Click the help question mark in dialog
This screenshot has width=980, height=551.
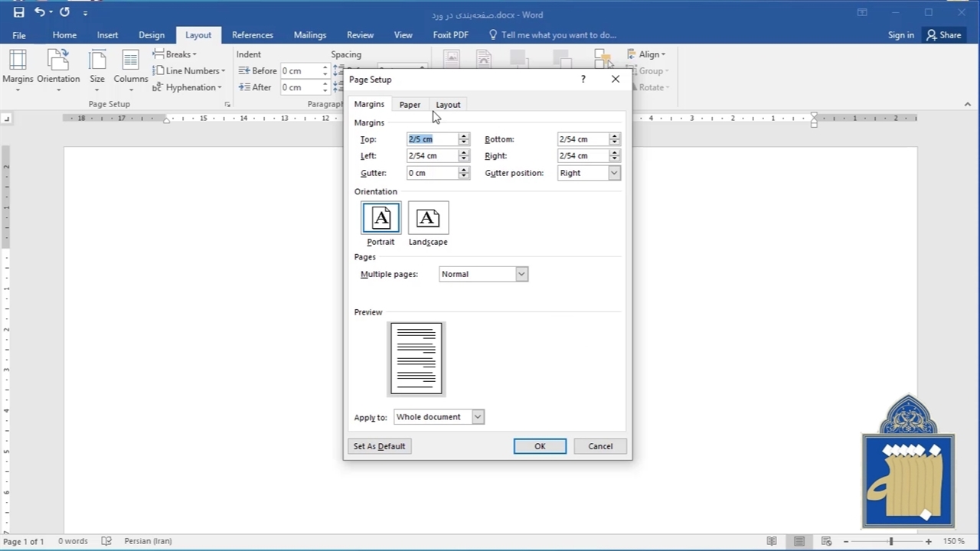click(x=583, y=79)
